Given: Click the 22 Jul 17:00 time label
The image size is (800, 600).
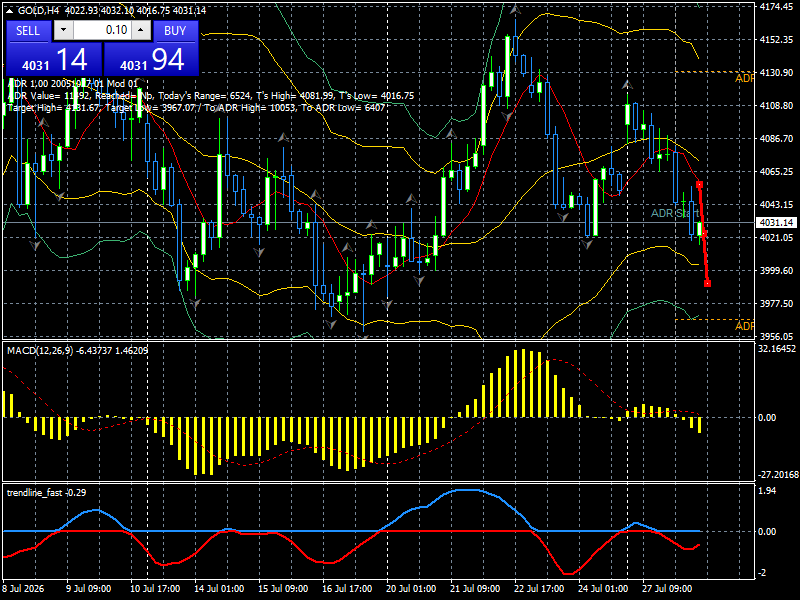Looking at the screenshot, I should [x=539, y=589].
